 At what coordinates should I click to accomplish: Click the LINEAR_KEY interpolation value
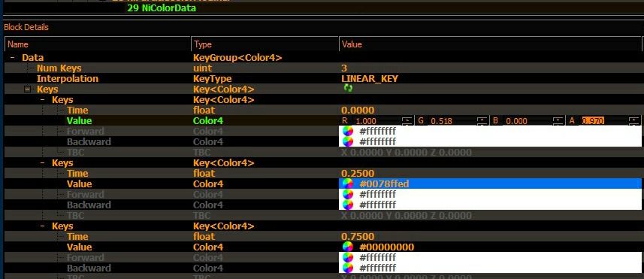(370, 78)
